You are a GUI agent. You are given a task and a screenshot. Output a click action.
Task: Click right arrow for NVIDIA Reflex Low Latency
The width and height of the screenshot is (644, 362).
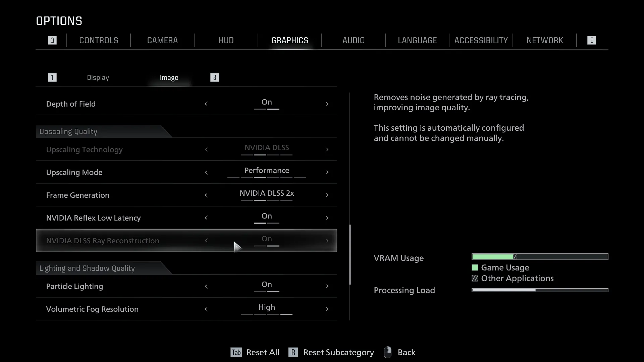(x=327, y=218)
